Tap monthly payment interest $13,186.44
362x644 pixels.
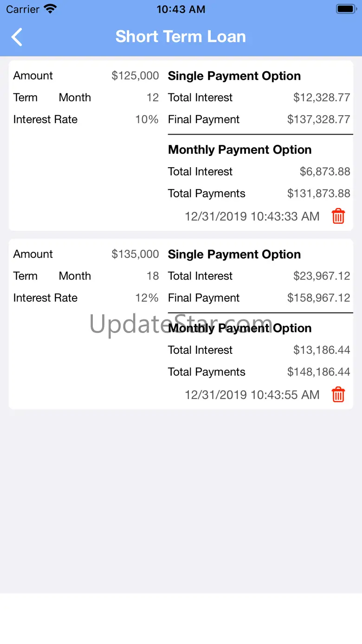click(322, 350)
